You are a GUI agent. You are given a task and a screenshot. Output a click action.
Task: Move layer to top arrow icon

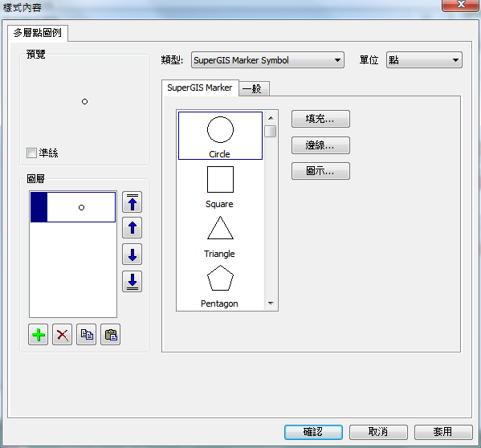132,202
